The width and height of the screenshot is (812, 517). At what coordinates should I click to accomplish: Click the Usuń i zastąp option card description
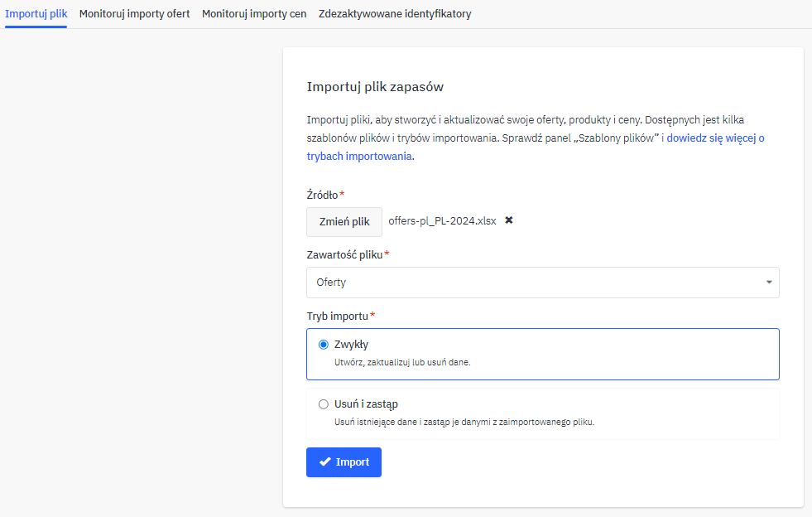click(x=464, y=422)
